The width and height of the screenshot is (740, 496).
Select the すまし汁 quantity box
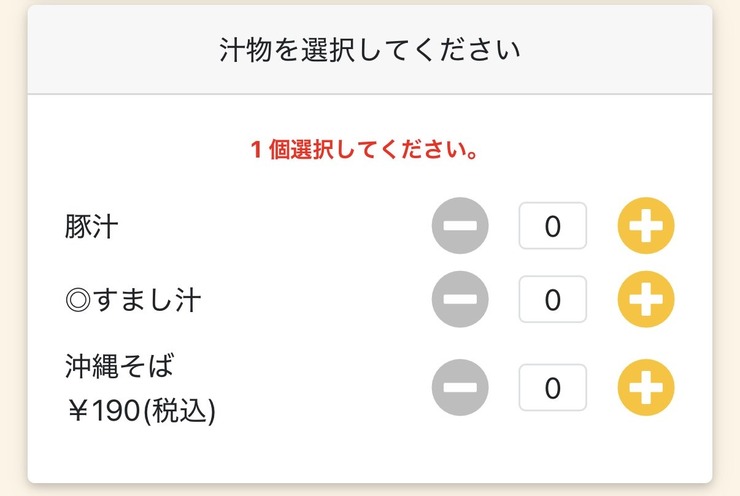[x=553, y=299]
